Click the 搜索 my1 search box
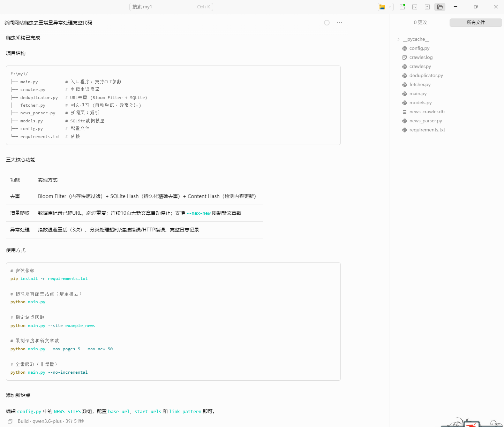This screenshot has height=427, width=504. pyautogui.click(x=171, y=7)
